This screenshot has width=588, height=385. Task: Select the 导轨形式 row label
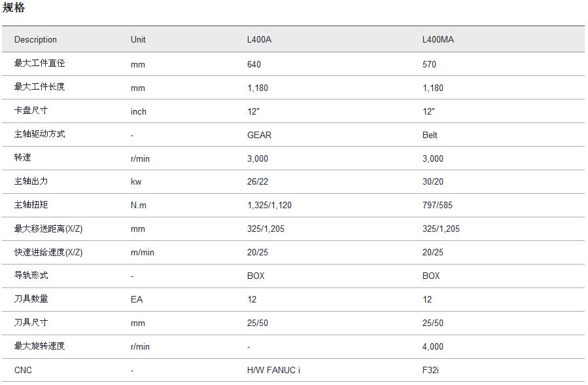(x=31, y=276)
